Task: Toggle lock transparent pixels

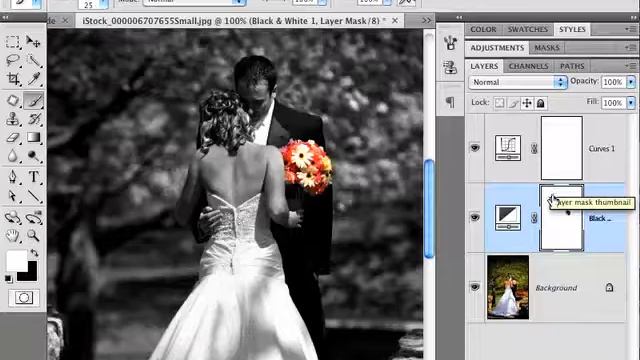Action: tap(499, 103)
